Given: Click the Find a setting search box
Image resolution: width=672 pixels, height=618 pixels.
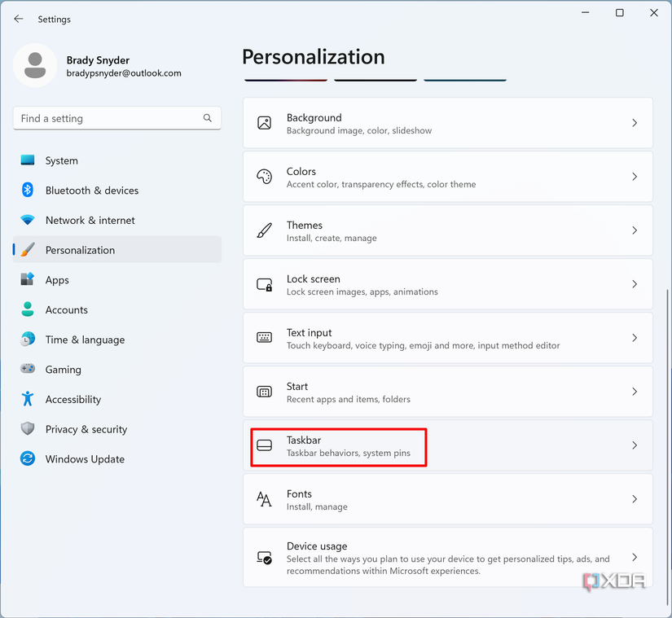Looking at the screenshot, I should pos(110,118).
